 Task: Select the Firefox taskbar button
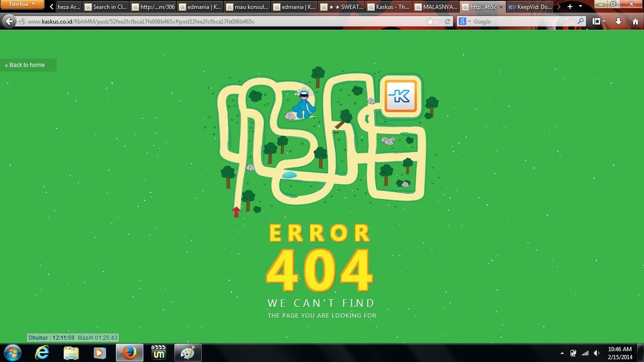click(x=129, y=352)
